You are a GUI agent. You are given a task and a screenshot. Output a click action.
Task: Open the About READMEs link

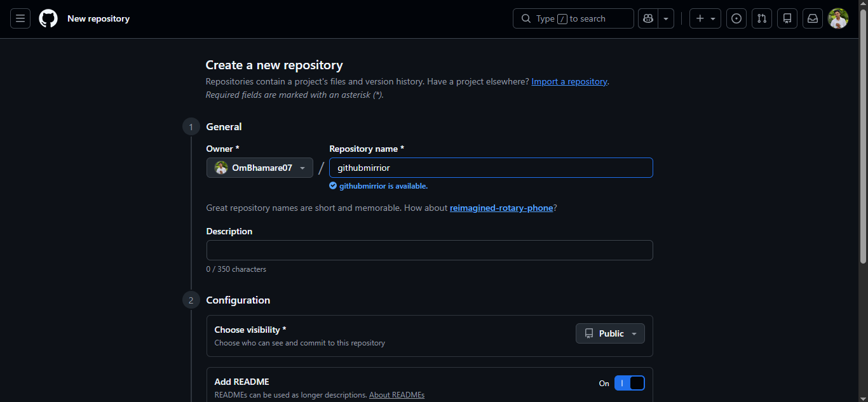click(x=397, y=395)
